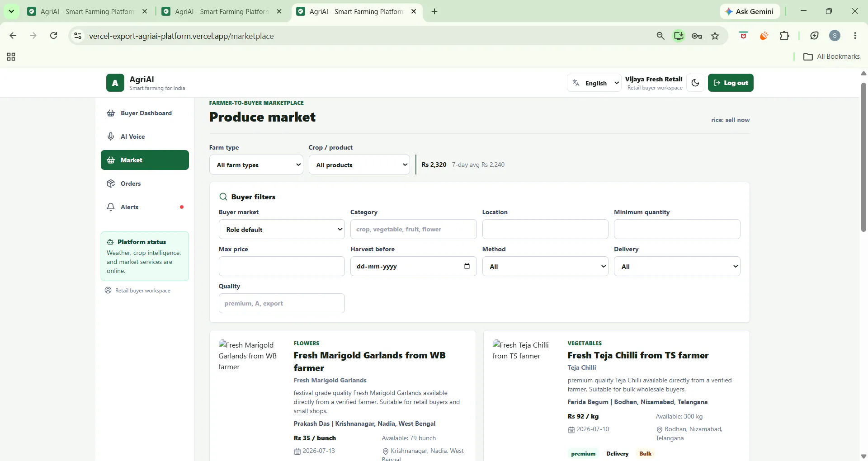The height and width of the screenshot is (461, 868).
Task: Click the Buyer filters search icon
Action: click(223, 197)
